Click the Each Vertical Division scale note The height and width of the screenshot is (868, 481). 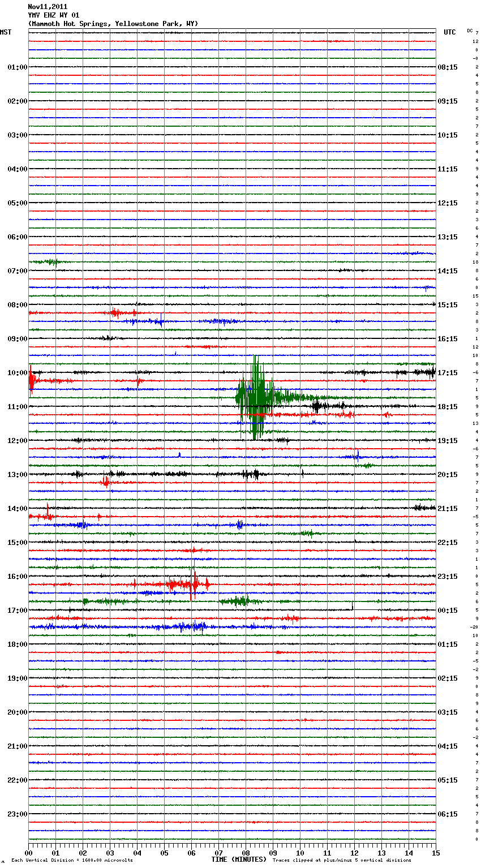click(72, 861)
